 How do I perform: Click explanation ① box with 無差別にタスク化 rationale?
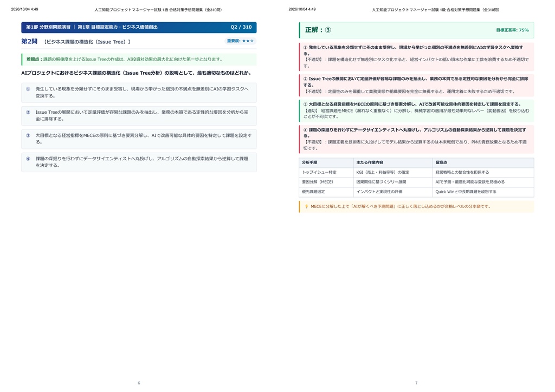pyautogui.click(x=416, y=56)
